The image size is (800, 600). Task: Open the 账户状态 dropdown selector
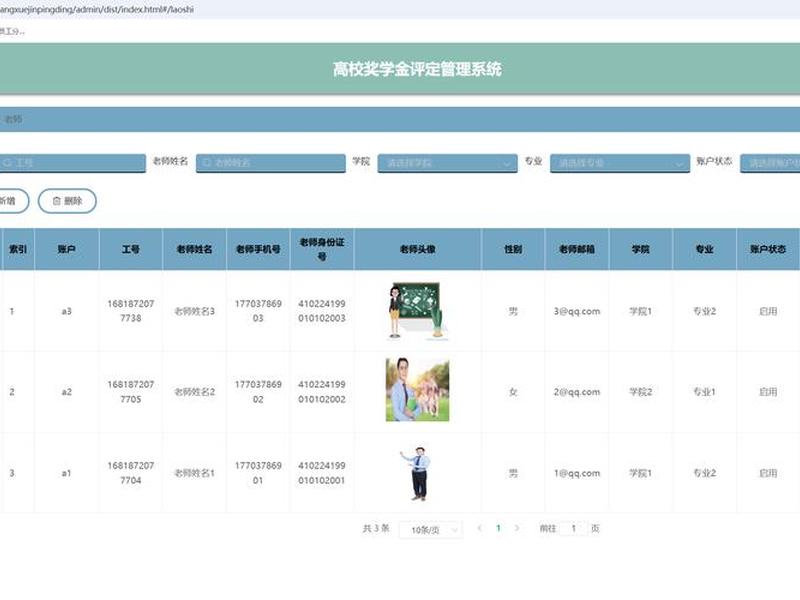[770, 163]
